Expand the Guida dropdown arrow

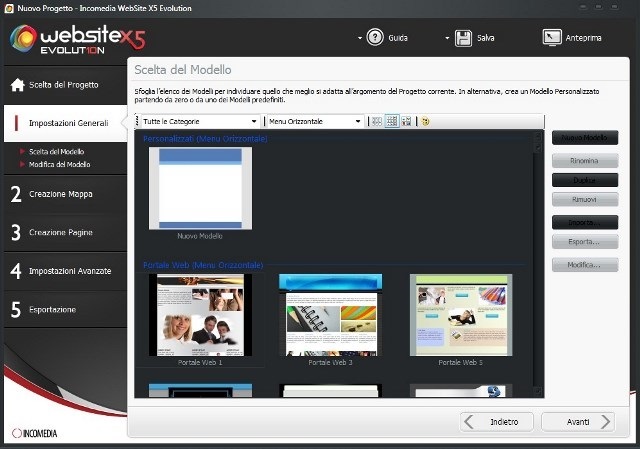click(360, 38)
